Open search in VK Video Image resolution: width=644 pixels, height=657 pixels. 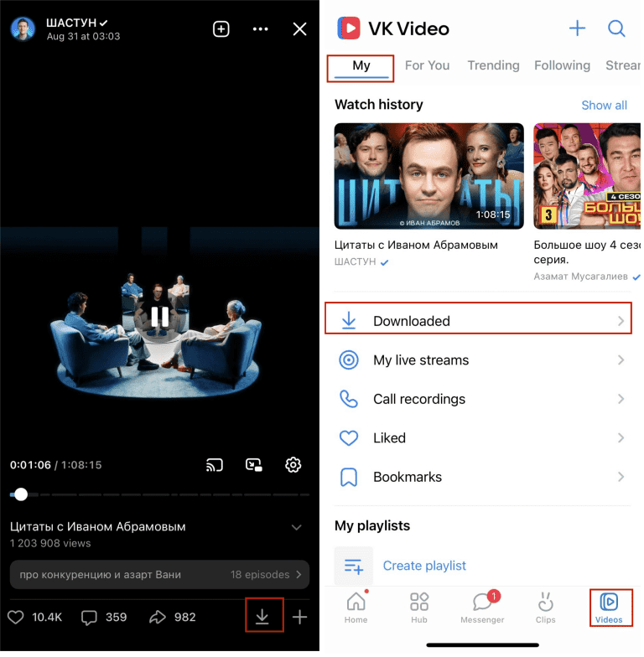(x=616, y=28)
